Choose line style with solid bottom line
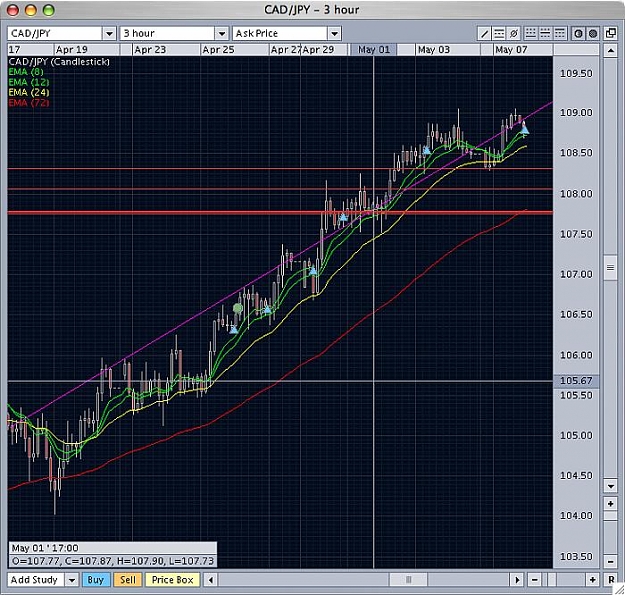This screenshot has width=625, height=595. tap(530, 33)
